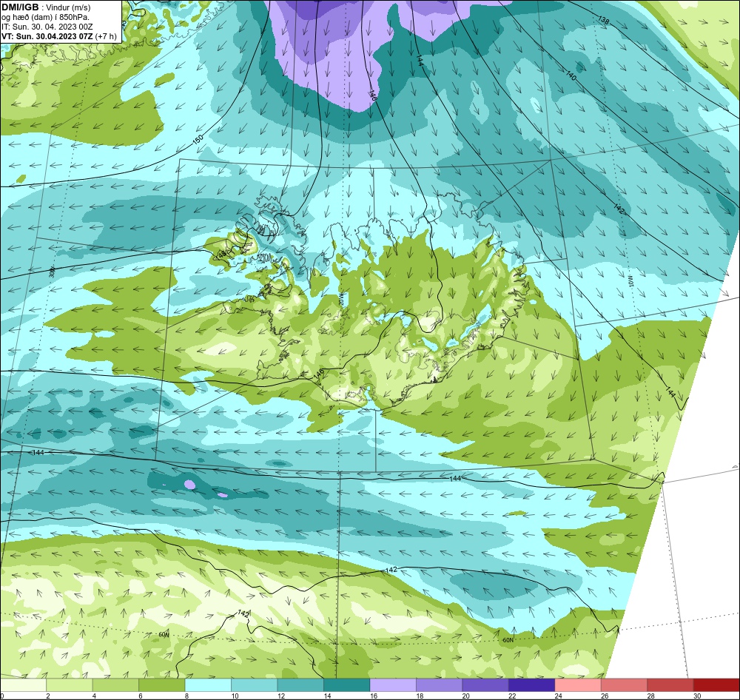
Task: Click the 22–24 m/s dark indigo swatch
Action: (532, 685)
